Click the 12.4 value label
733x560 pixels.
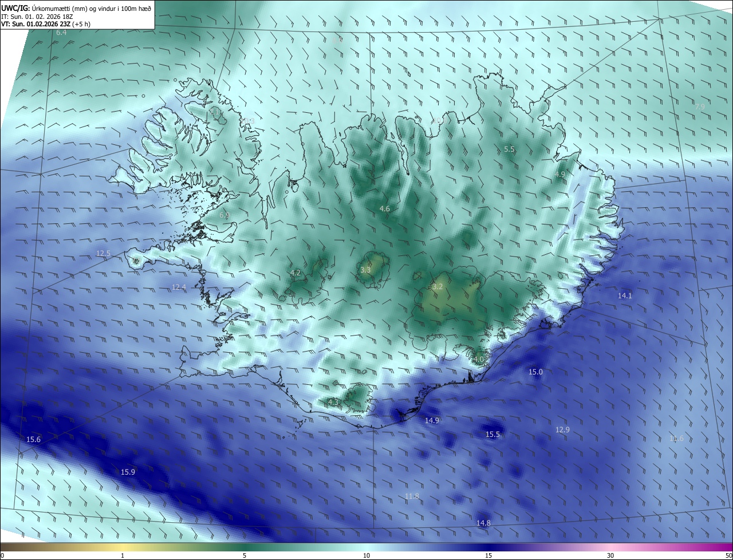pyautogui.click(x=179, y=287)
